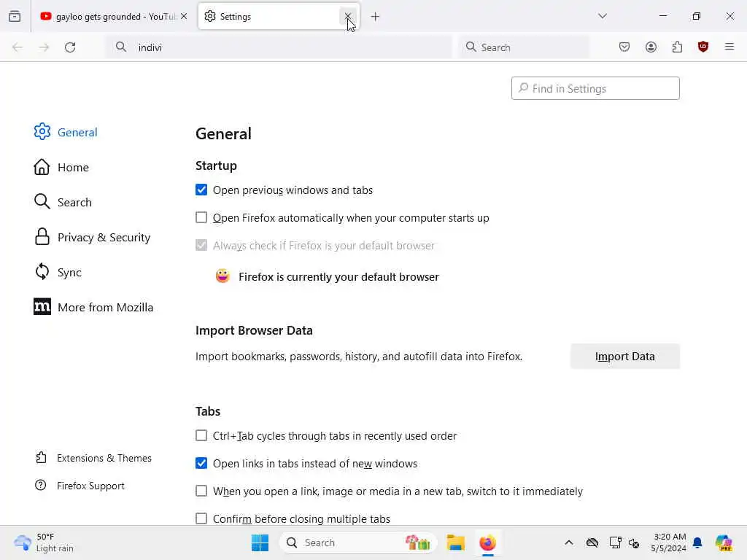
Task: Open More from Mozilla category
Action: (94, 307)
